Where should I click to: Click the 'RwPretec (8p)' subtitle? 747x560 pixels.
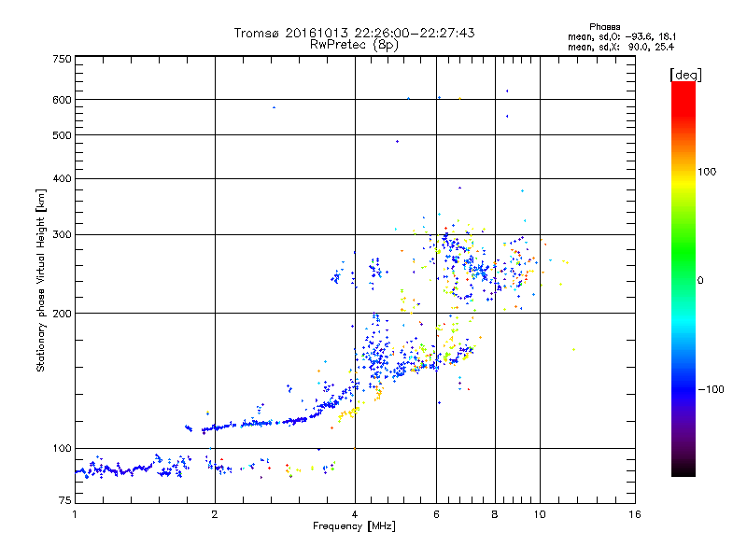tap(355, 45)
